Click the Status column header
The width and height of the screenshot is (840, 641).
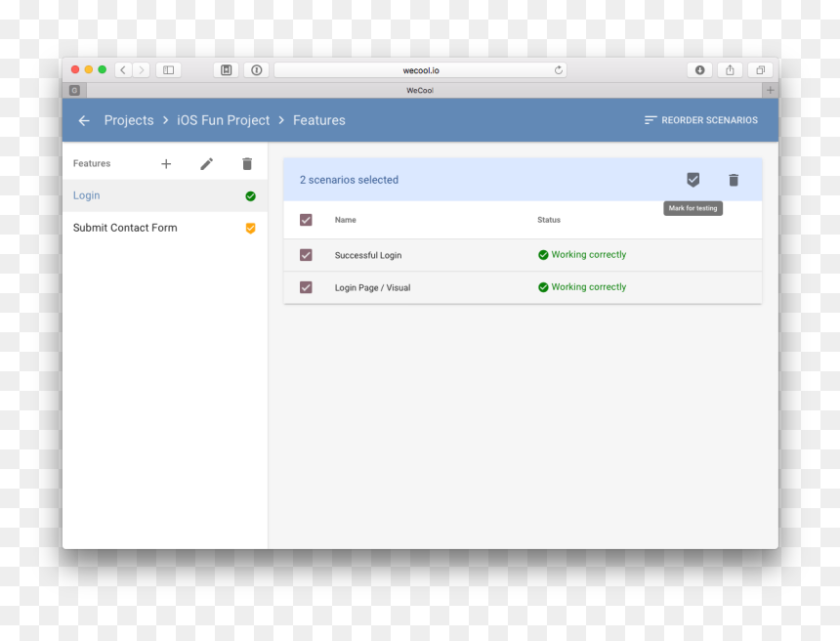coord(549,220)
